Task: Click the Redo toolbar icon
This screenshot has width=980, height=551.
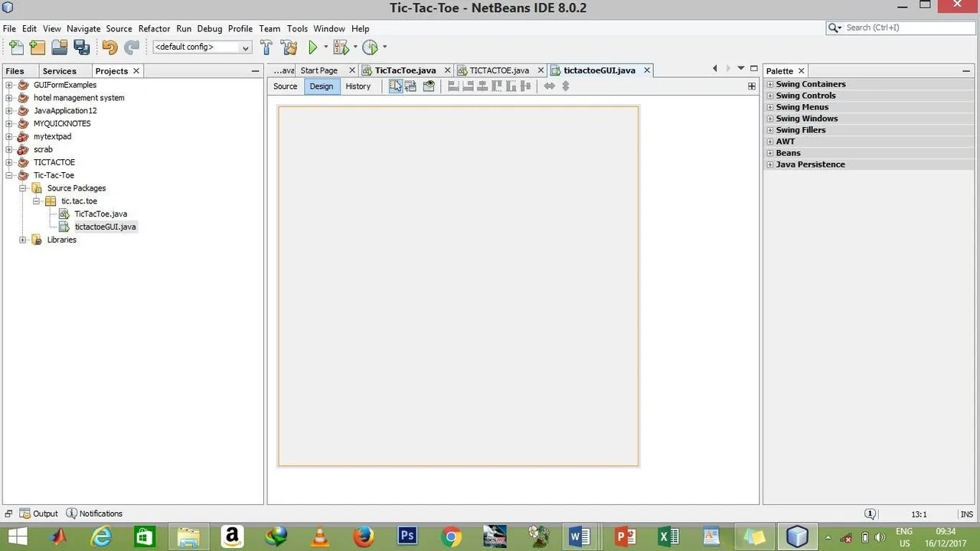Action: click(x=132, y=47)
